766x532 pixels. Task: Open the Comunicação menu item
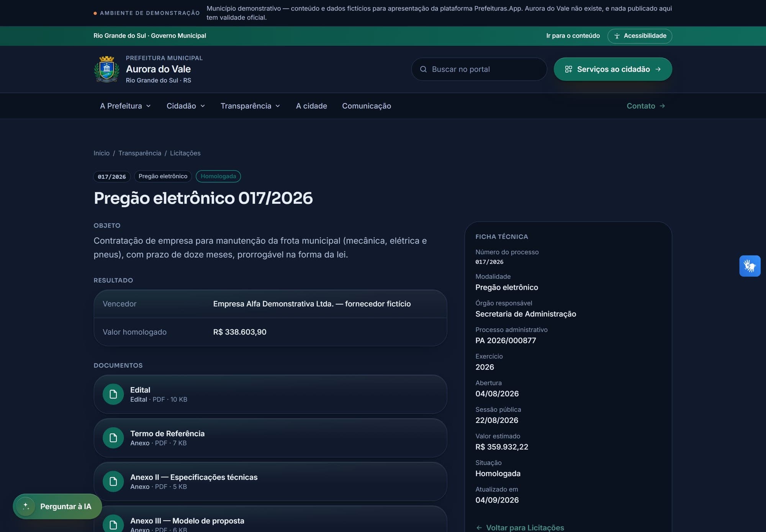tap(367, 106)
